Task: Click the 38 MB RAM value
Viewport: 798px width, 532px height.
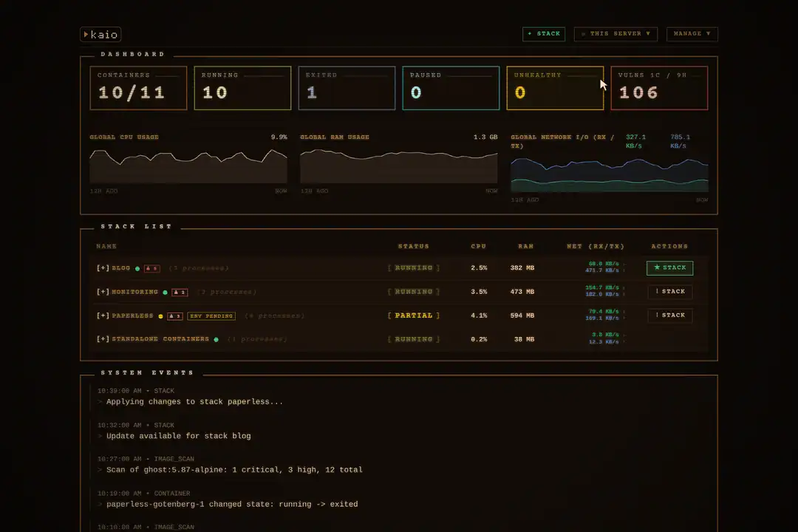Action: coord(524,339)
